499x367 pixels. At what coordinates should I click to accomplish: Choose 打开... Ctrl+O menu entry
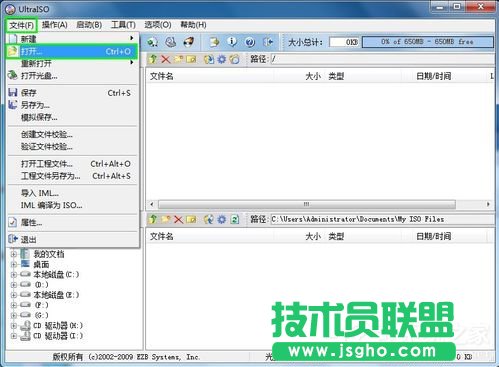tap(72, 51)
